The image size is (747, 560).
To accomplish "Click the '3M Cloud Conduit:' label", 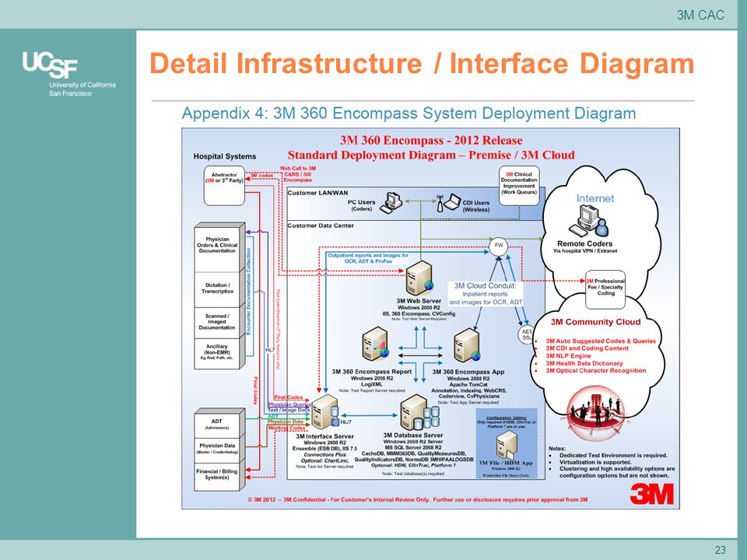I will (x=485, y=285).
